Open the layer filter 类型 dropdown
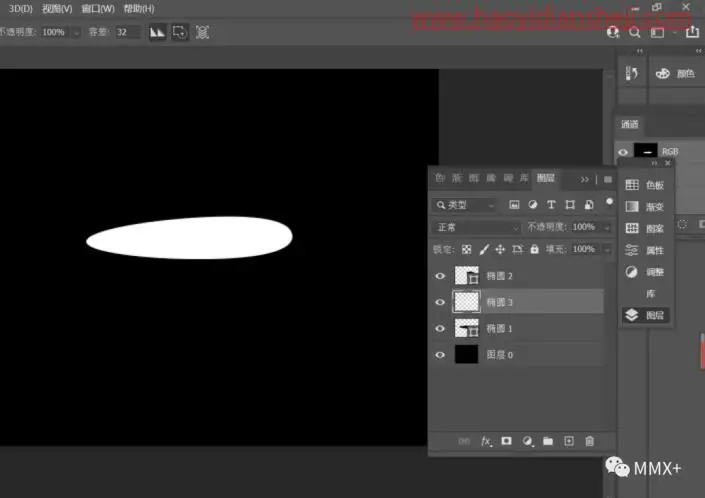Screen dimensions: 705x498 pos(464,205)
